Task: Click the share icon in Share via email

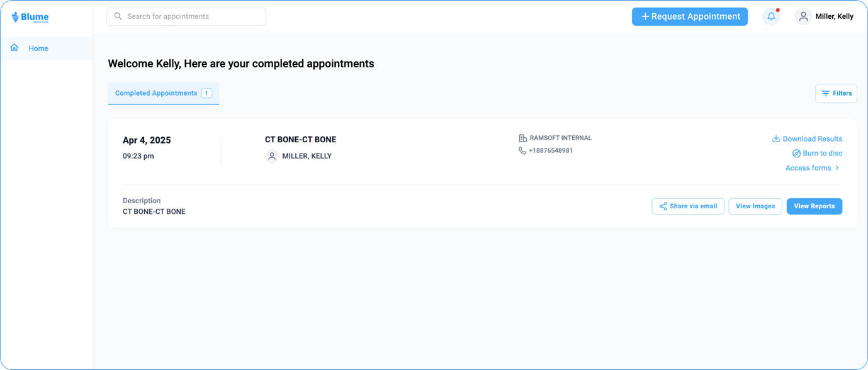Action: click(663, 206)
